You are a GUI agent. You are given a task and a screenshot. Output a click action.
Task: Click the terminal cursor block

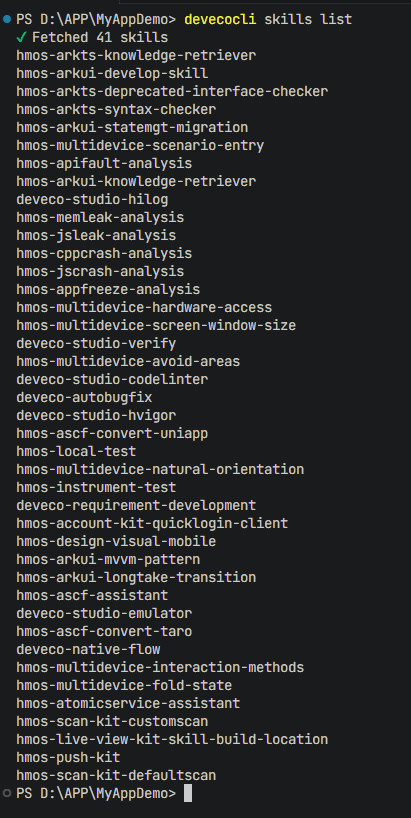point(188,793)
